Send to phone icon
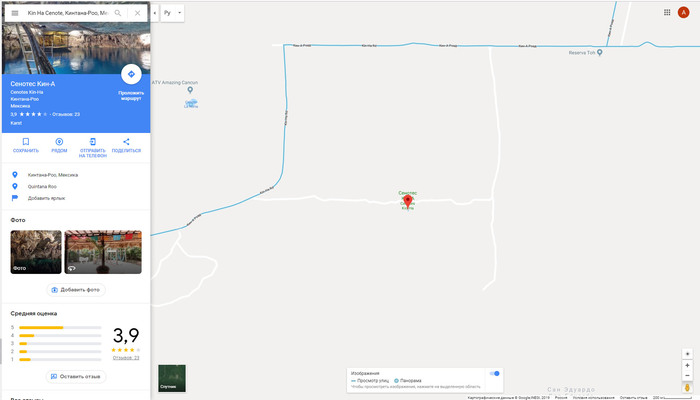The image size is (700, 400). coord(93,147)
